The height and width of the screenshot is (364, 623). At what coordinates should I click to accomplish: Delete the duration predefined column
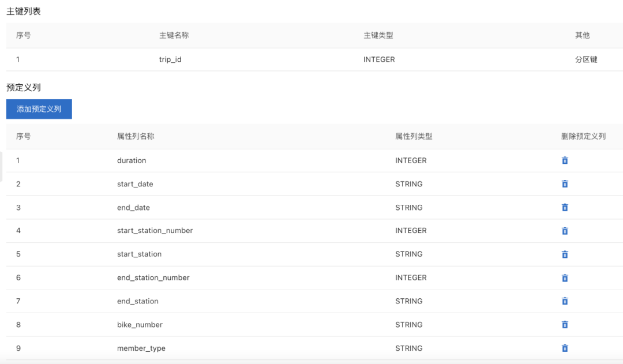565,160
